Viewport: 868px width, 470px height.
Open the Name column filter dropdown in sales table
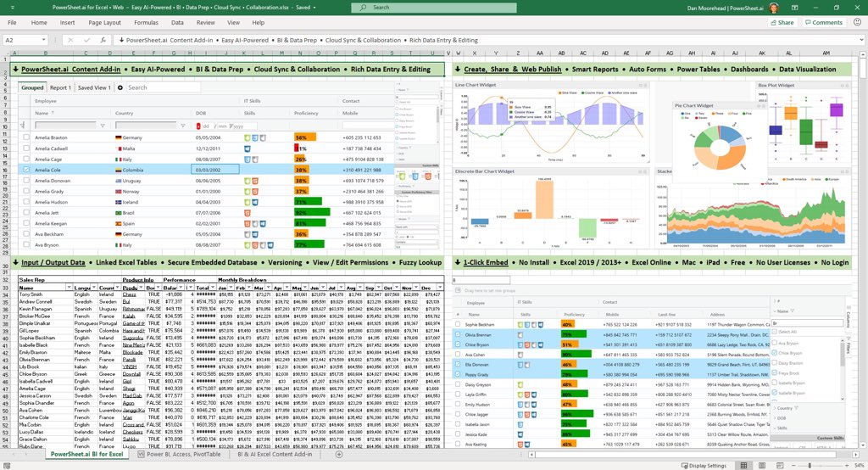coord(69,288)
